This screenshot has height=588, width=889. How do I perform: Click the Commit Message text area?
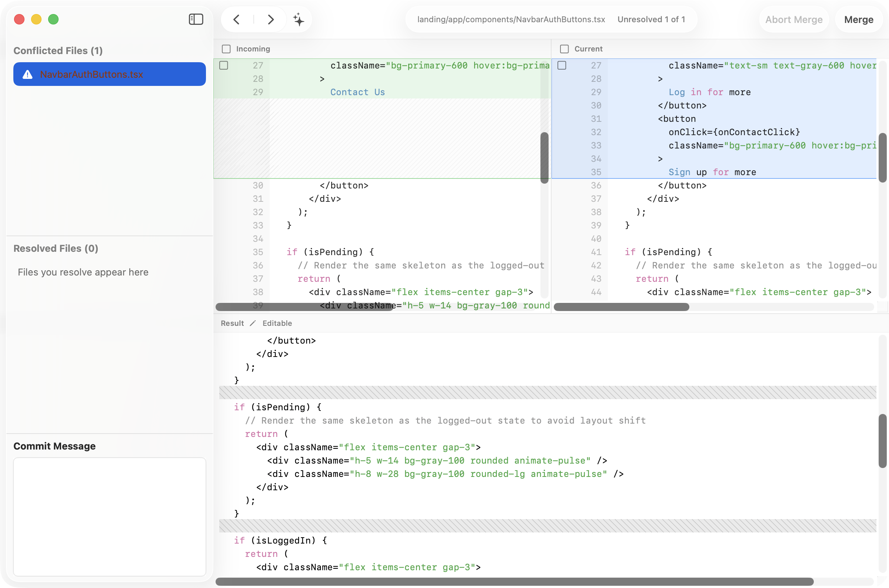(x=110, y=517)
